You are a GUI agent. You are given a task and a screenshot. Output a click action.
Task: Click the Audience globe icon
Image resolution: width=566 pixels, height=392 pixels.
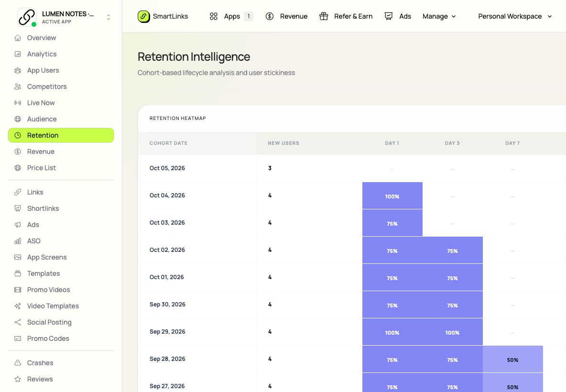pyautogui.click(x=18, y=119)
